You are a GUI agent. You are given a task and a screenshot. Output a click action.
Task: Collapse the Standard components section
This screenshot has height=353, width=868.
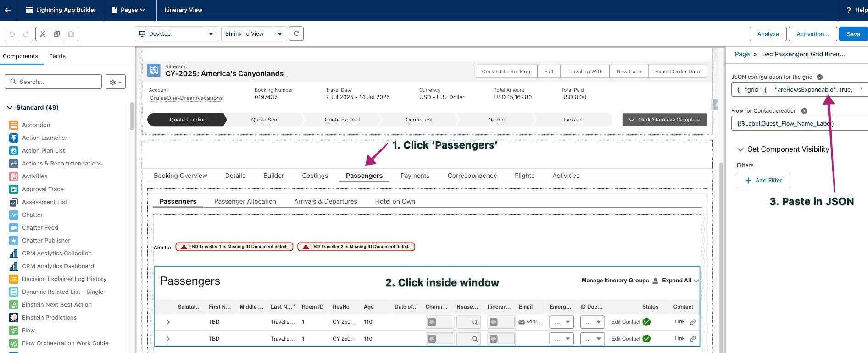10,108
